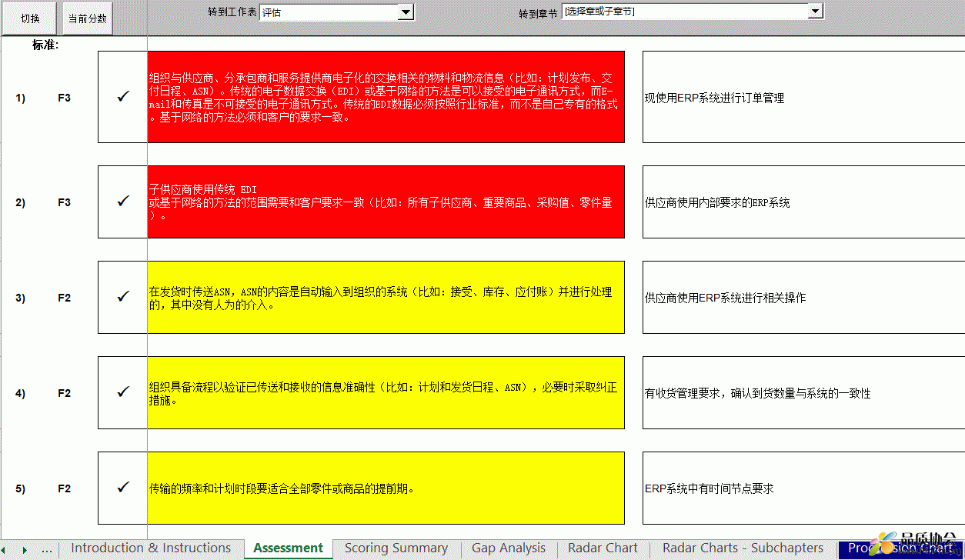Toggle the checkmark for criterion 2
Screen dimensions: 965x560
122,202
